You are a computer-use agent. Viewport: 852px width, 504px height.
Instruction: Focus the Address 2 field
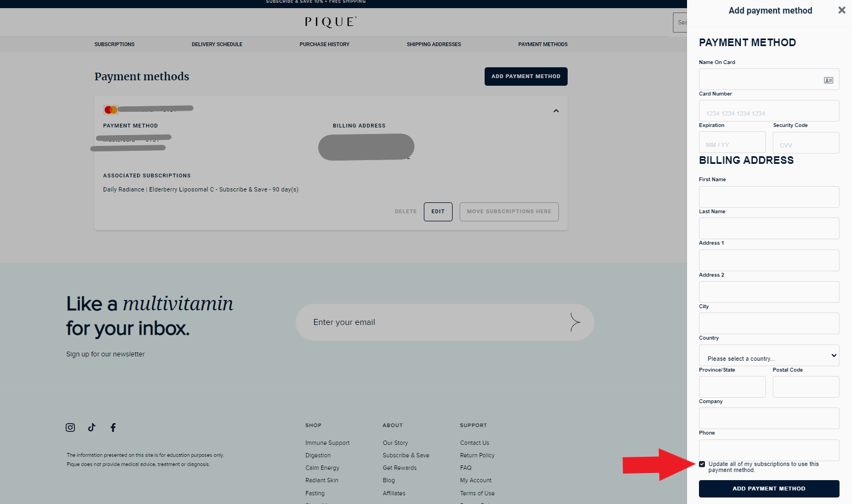(x=769, y=292)
